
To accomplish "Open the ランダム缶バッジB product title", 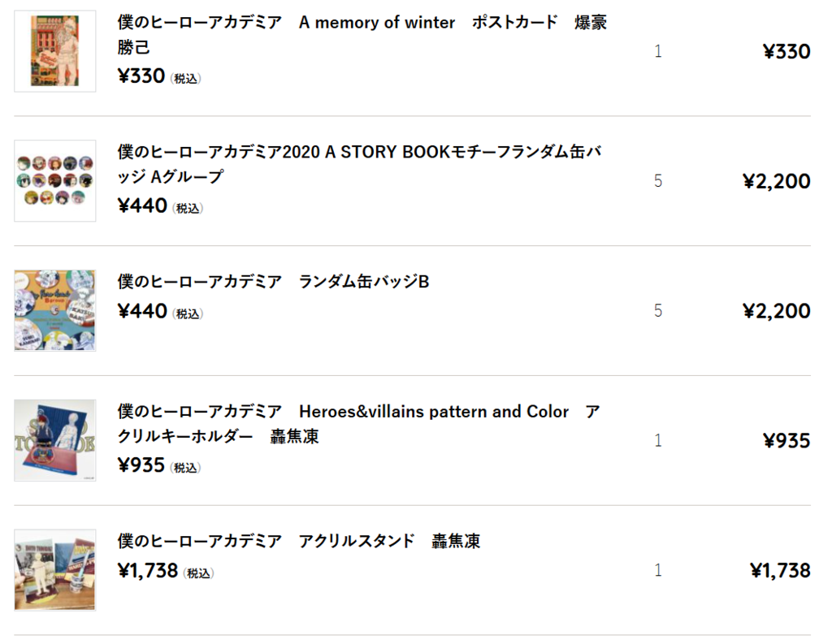I will click(273, 281).
